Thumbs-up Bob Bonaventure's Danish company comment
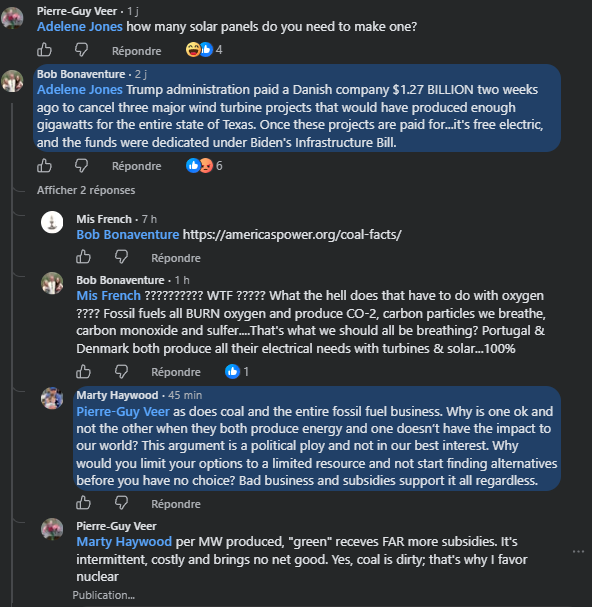The height and width of the screenshot is (607, 592). (44, 166)
